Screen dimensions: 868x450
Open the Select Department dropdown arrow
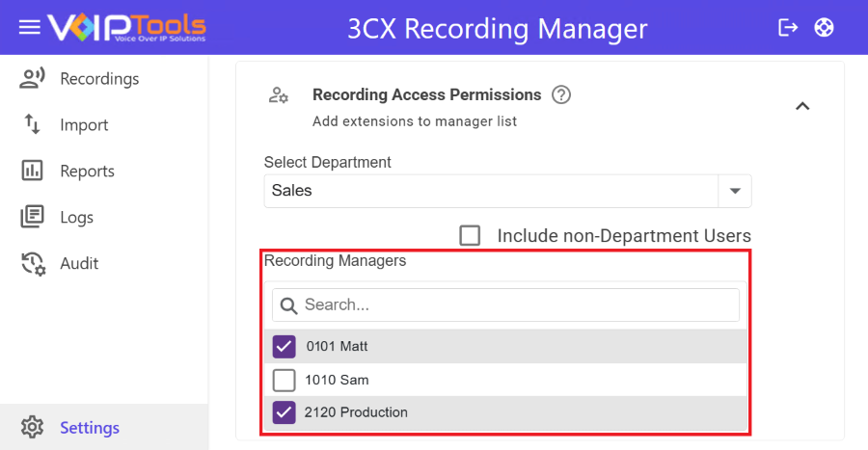pyautogui.click(x=735, y=191)
